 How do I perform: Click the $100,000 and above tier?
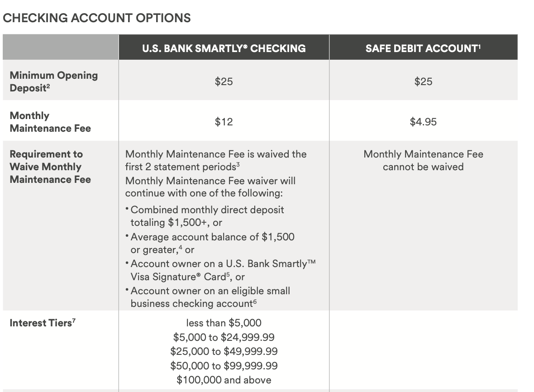[224, 380]
